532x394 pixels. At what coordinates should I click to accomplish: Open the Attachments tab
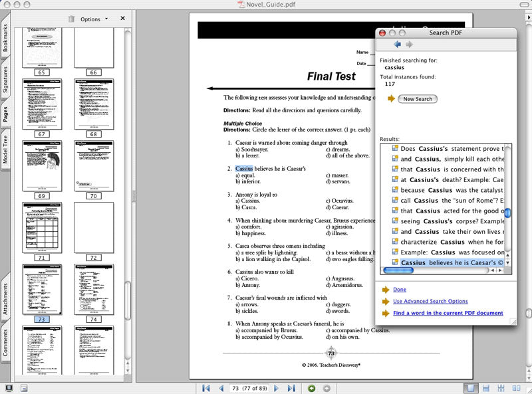pyautogui.click(x=6, y=299)
